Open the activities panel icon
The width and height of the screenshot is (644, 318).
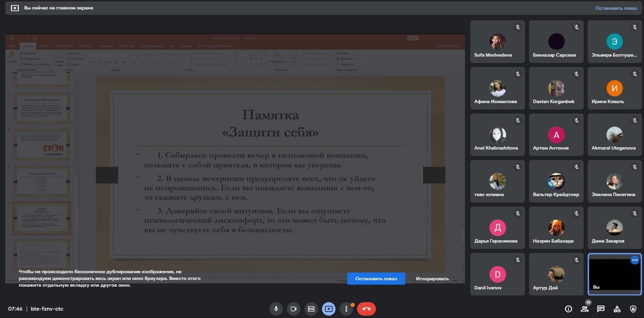point(617,309)
